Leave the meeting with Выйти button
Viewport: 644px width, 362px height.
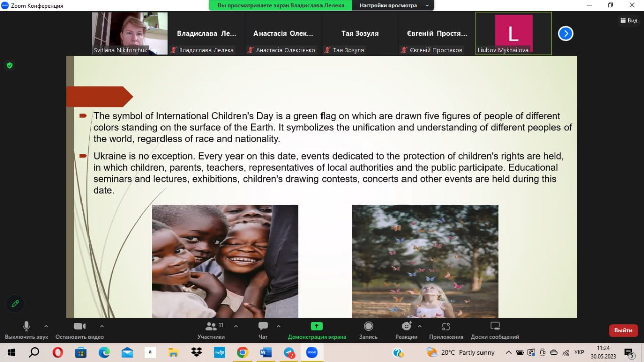[623, 330]
